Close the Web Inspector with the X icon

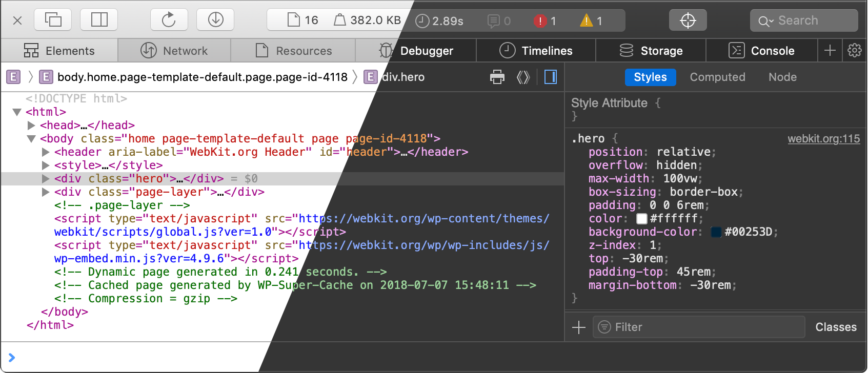[17, 20]
